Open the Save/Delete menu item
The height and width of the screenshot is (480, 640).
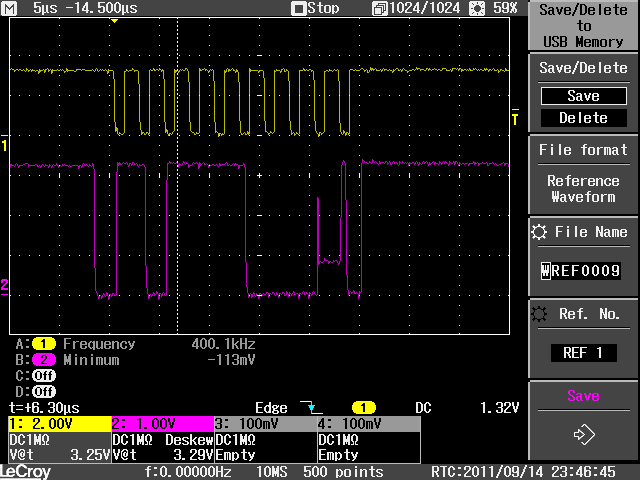pos(583,68)
